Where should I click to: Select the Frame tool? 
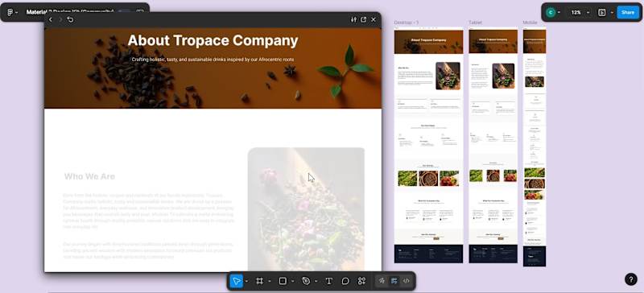[x=259, y=281]
